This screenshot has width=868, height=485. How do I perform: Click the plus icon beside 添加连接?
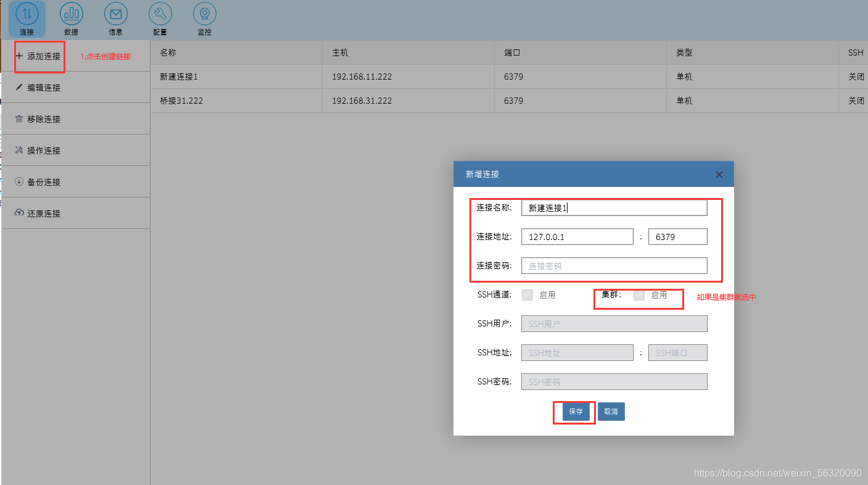pos(19,56)
